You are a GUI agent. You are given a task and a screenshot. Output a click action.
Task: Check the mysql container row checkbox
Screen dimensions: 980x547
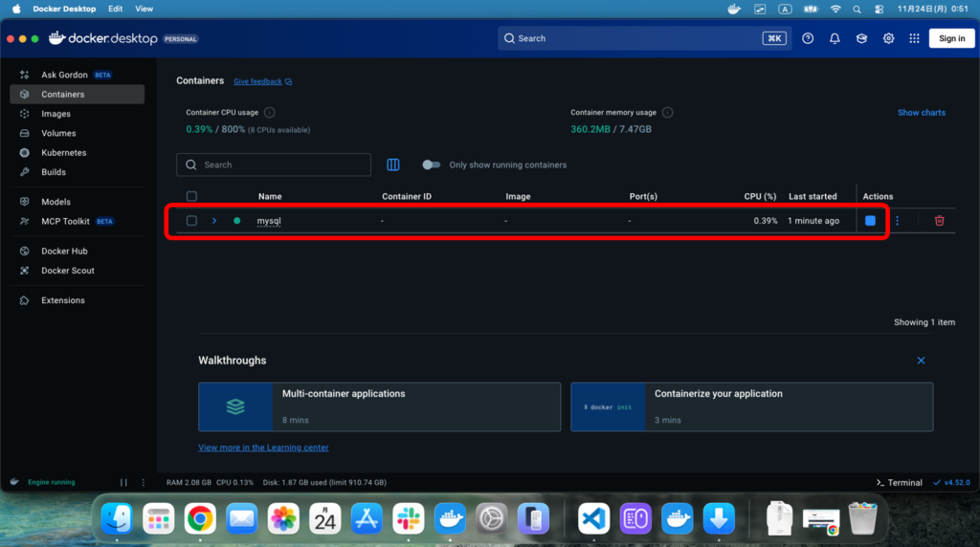[191, 221]
